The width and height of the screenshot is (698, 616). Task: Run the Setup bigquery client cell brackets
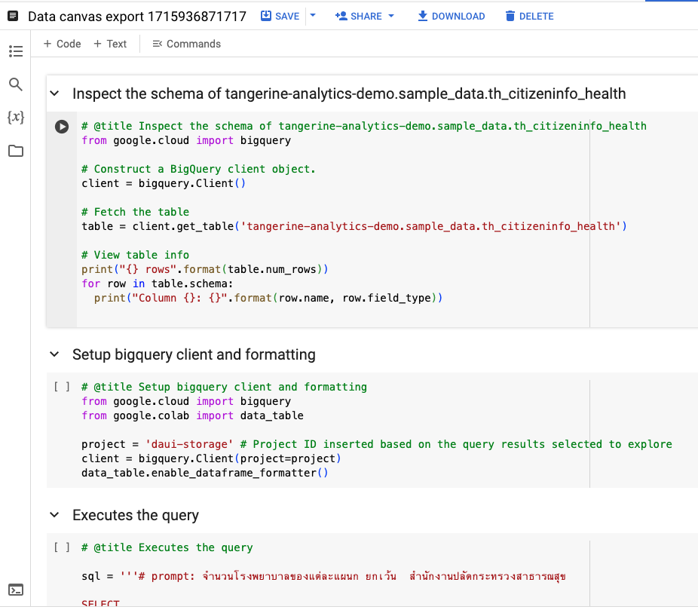tap(62, 387)
